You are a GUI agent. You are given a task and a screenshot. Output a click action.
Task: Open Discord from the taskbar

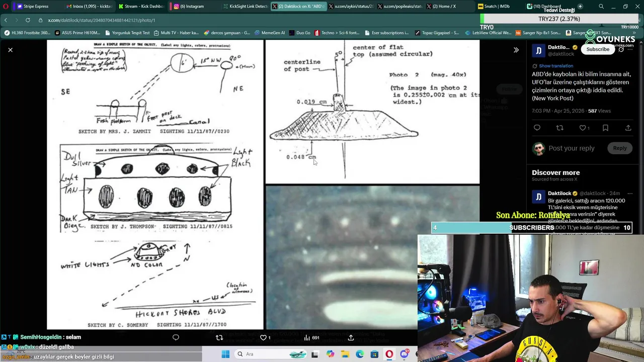coord(404,354)
